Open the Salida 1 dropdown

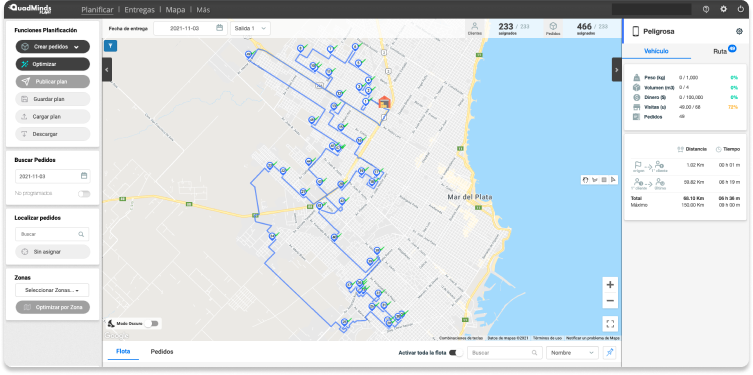point(250,28)
